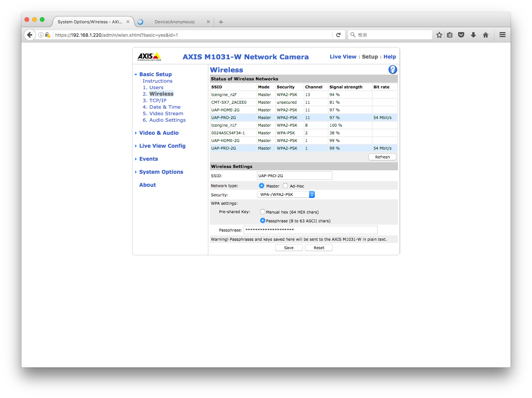The width and height of the screenshot is (532, 398).
Task: Click the search magnifier icon
Action: 353,35
